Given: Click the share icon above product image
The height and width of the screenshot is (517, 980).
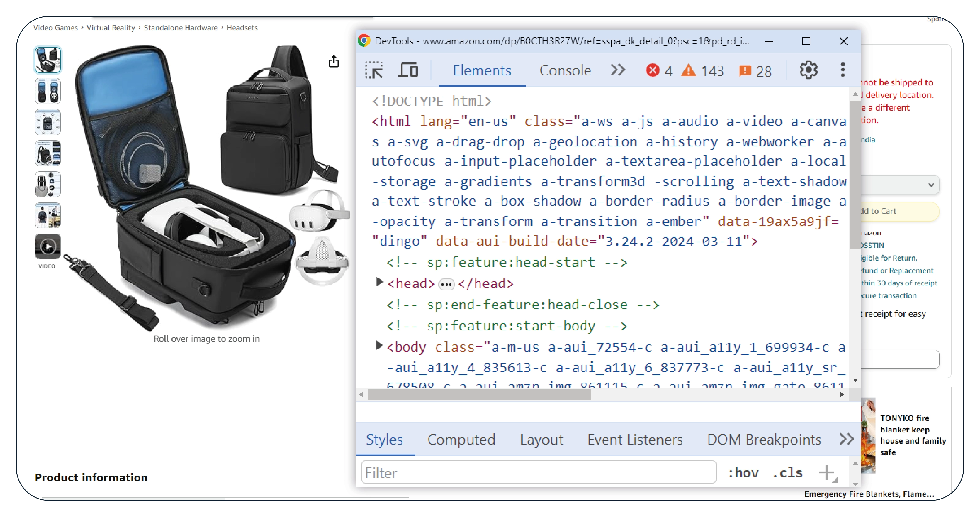Looking at the screenshot, I should tap(334, 62).
